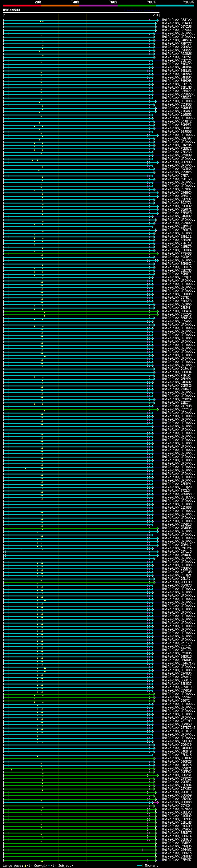Click the red ~20% color scale segment

pyautogui.click(x=22, y=6)
